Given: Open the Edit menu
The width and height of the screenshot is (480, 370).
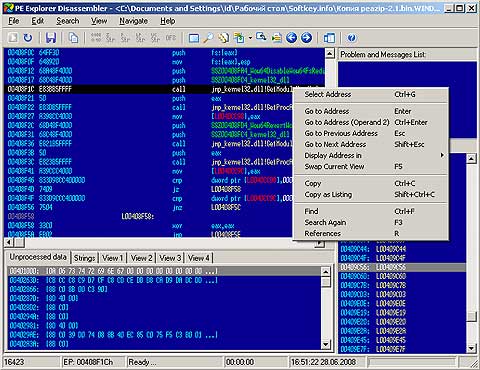Looking at the screenshot, I should point(38,21).
